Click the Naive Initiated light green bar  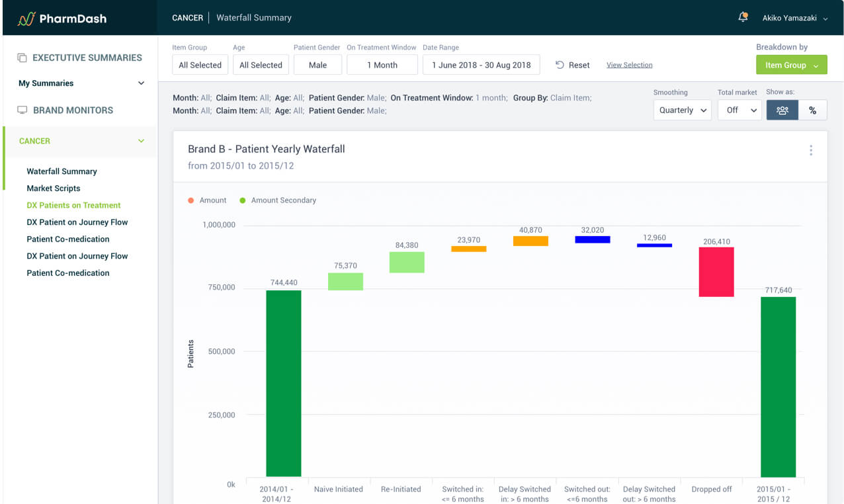pyautogui.click(x=345, y=282)
